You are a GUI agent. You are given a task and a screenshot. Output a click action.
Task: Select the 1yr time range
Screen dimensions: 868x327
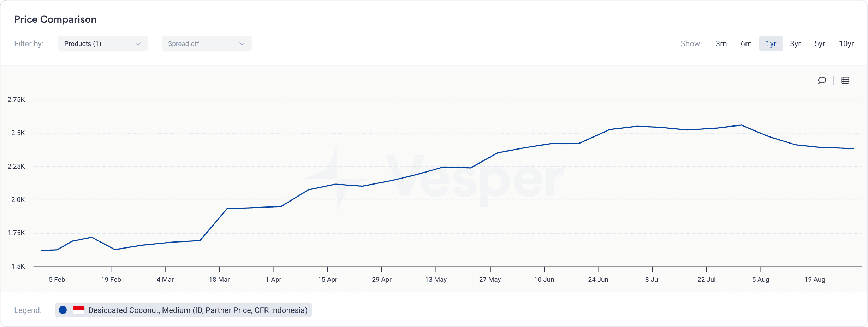pyautogui.click(x=771, y=43)
